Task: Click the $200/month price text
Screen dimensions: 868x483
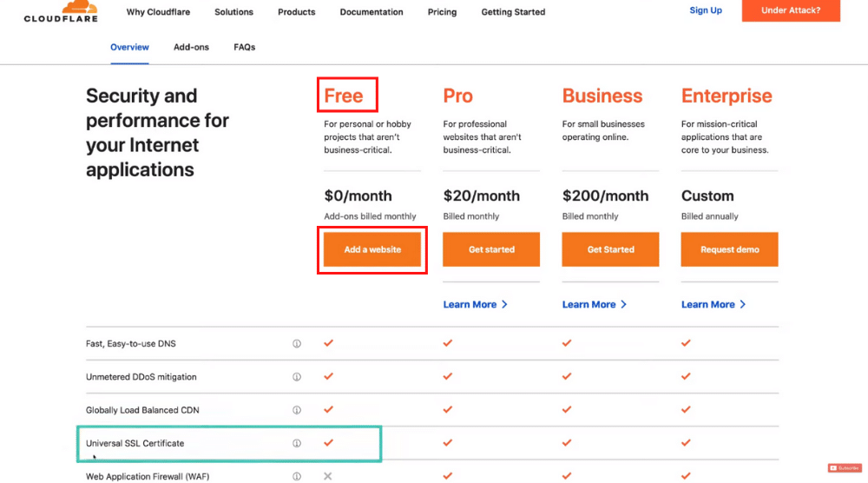Action: (x=605, y=196)
